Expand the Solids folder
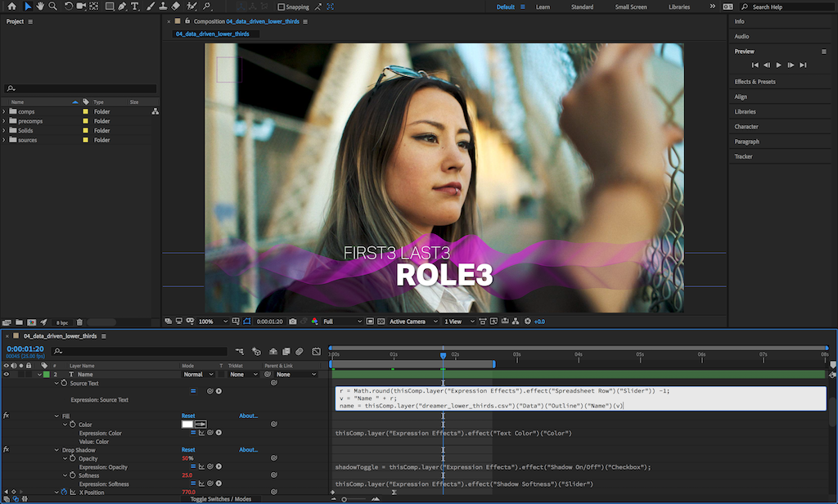Screen dimensions: 838x504 point(4,130)
